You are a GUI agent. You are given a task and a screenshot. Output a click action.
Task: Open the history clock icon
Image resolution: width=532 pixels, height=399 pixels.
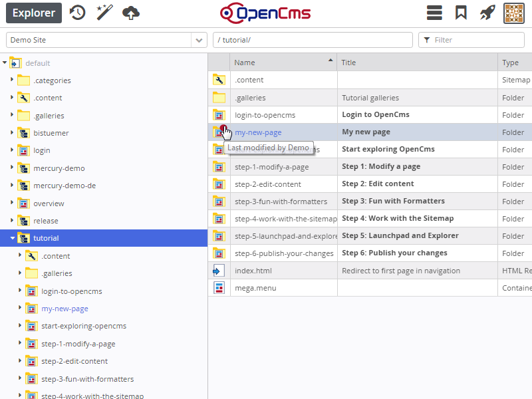pos(78,13)
